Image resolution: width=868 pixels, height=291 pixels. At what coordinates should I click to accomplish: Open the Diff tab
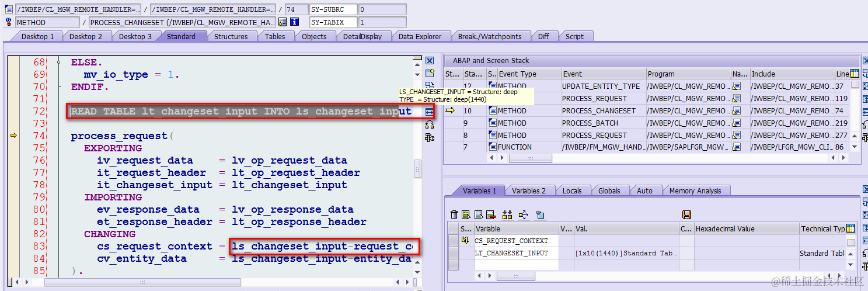543,36
